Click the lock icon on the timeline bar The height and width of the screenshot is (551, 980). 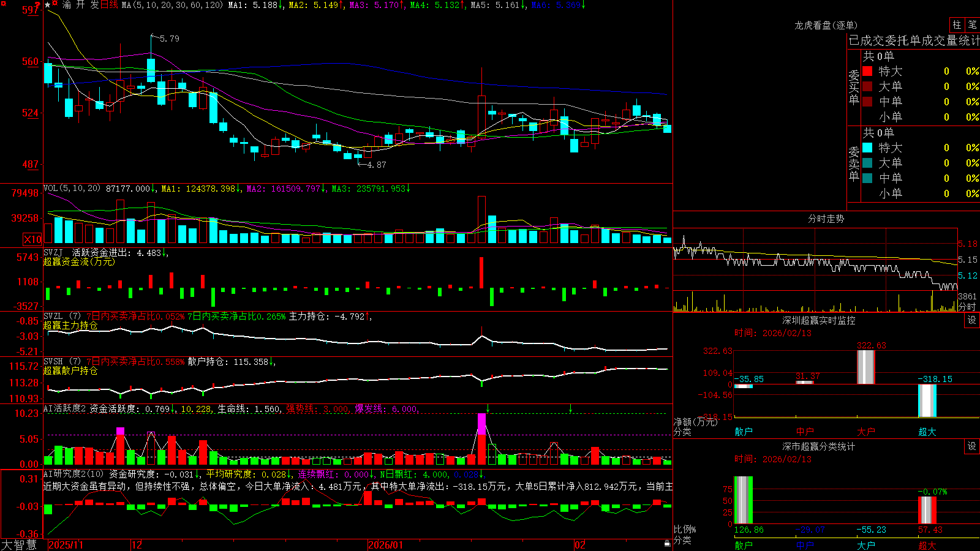(x=668, y=544)
